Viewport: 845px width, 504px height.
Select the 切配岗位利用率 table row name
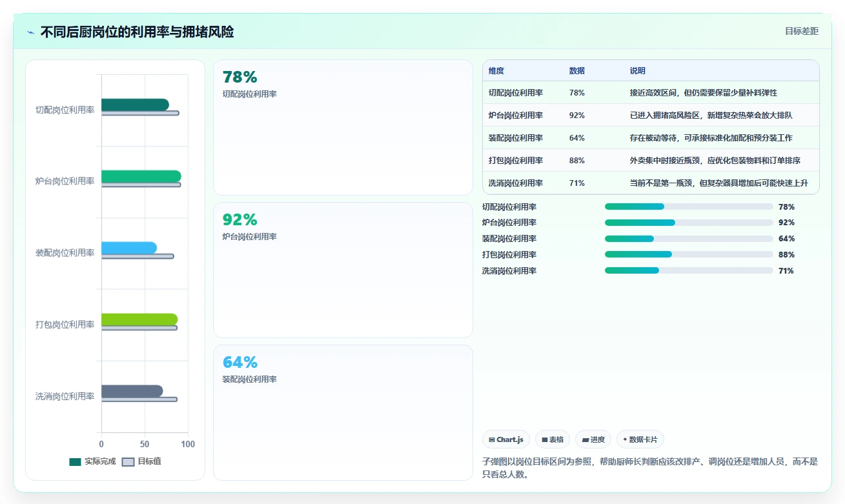(516, 93)
